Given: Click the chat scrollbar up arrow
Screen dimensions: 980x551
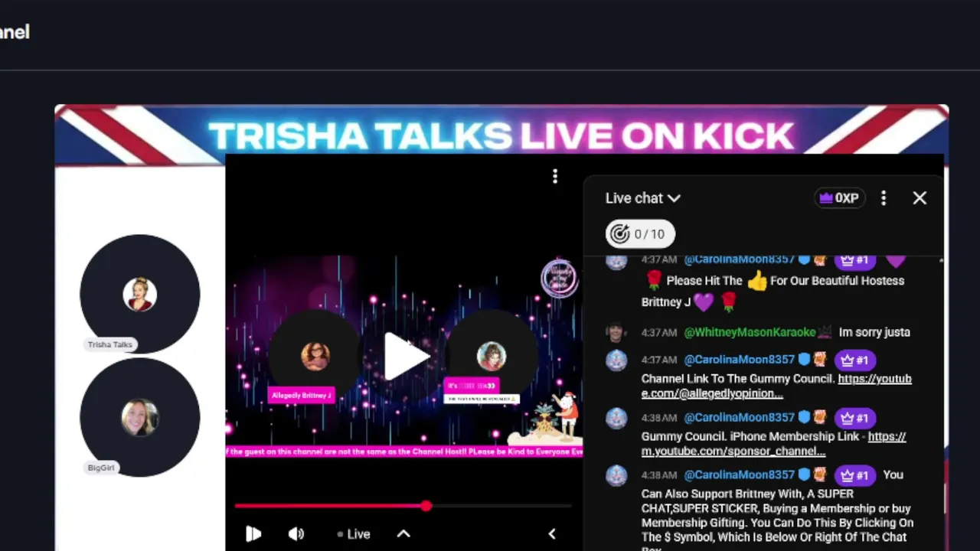Looking at the screenshot, I should point(941,261).
